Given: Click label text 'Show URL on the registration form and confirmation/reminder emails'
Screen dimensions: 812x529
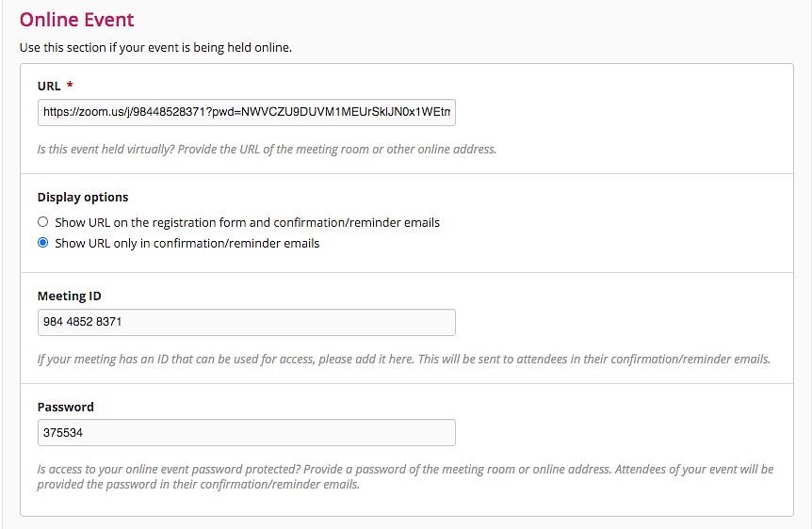Looking at the screenshot, I should 247,222.
